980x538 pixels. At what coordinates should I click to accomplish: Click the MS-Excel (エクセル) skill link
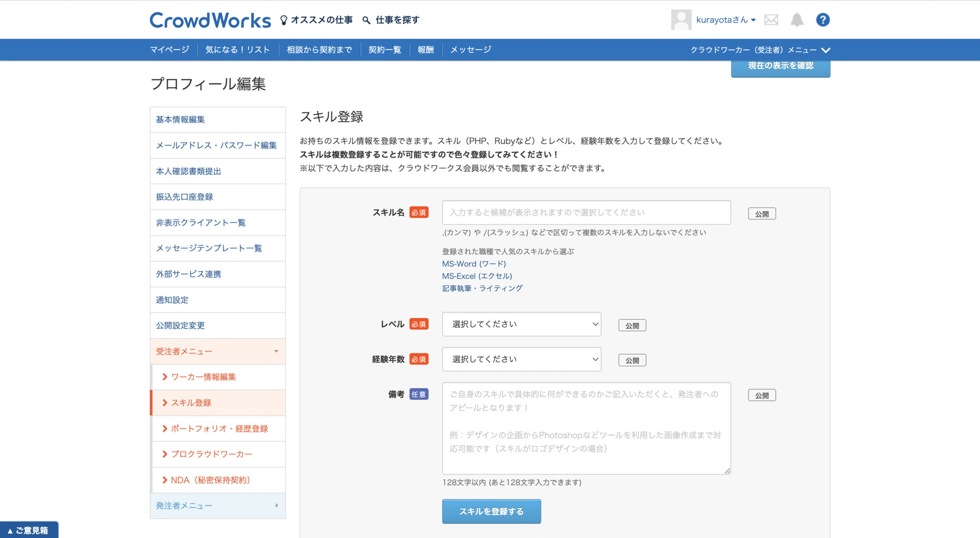[x=477, y=276]
